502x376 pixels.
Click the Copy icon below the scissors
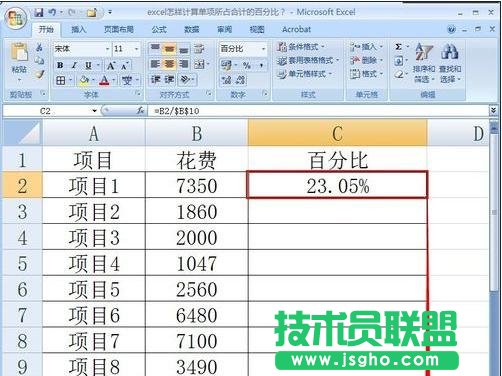point(39,60)
